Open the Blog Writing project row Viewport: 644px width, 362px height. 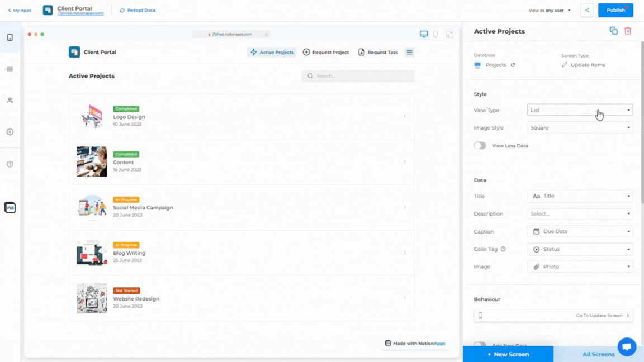coord(241,253)
